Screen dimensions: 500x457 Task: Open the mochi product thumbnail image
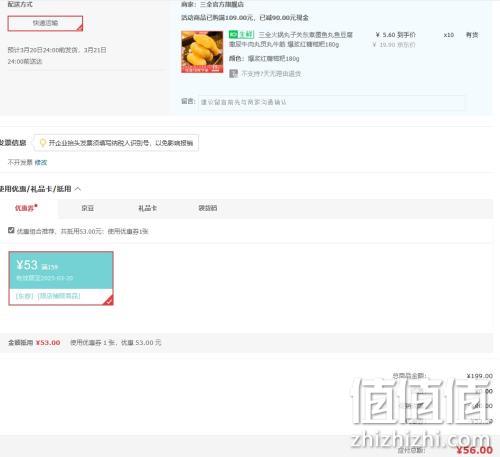[x=202, y=52]
